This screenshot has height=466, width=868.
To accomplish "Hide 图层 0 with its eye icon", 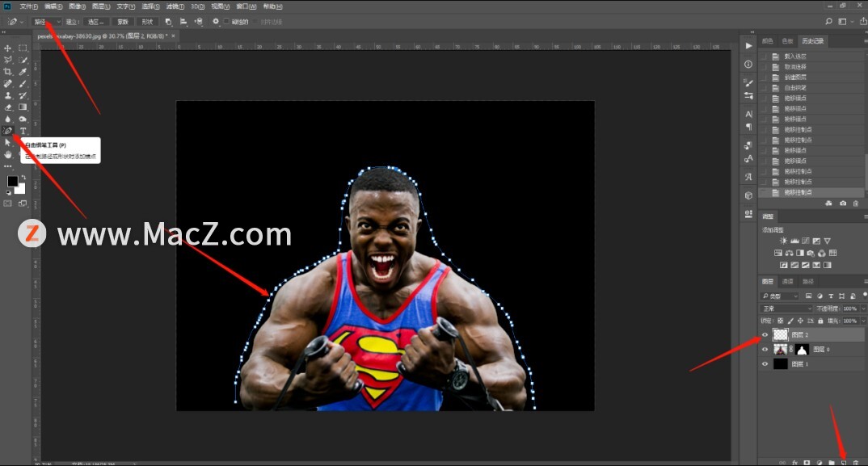I will pos(765,349).
